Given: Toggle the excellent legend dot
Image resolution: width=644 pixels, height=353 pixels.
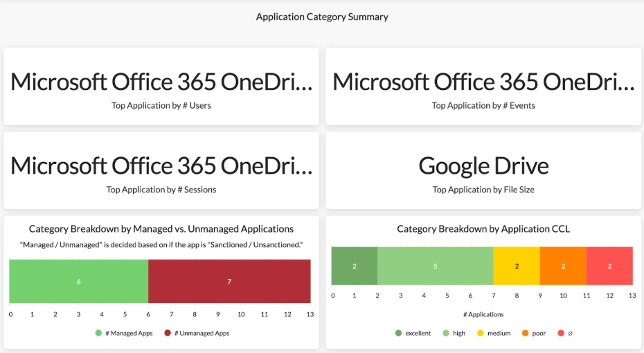Looking at the screenshot, I should [x=398, y=333].
